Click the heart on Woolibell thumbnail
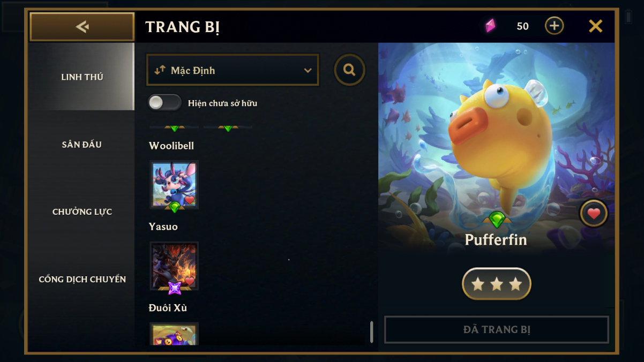 click(x=190, y=200)
